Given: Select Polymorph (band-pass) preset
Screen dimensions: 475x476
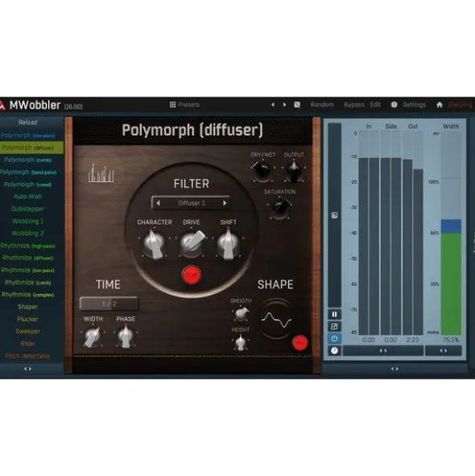Looking at the screenshot, I should pos(27,172).
